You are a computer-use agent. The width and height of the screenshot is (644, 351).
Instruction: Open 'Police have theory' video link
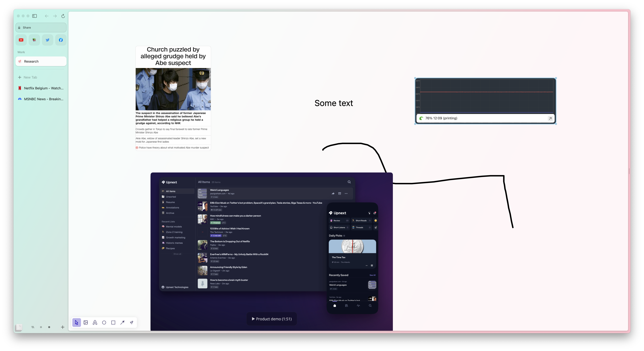point(172,148)
